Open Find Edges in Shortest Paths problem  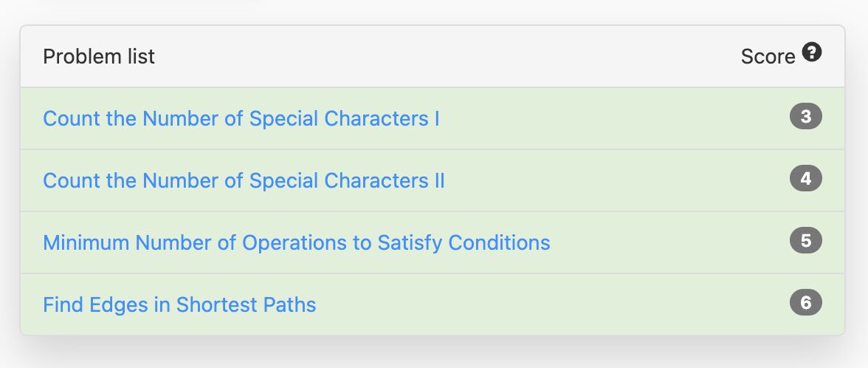(x=180, y=304)
